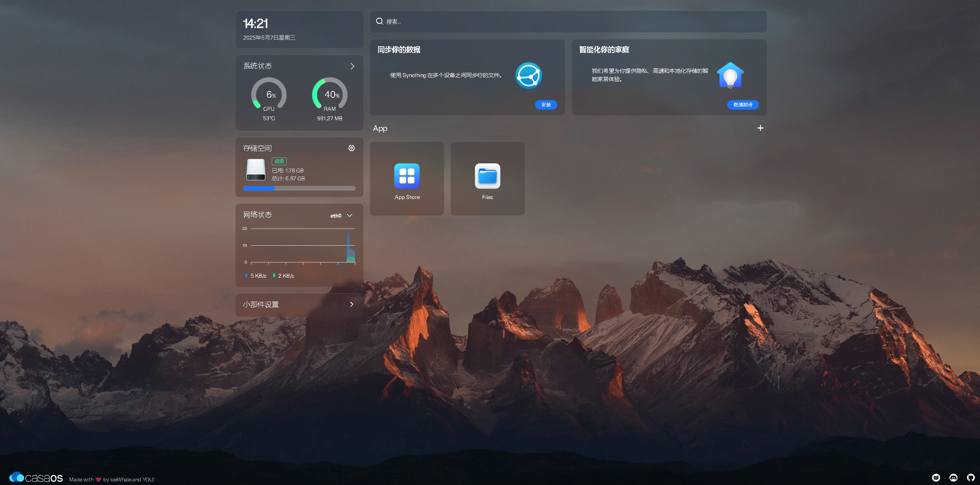The width and height of the screenshot is (980, 485).
Task: Click the storage settings gear icon
Action: (x=352, y=148)
